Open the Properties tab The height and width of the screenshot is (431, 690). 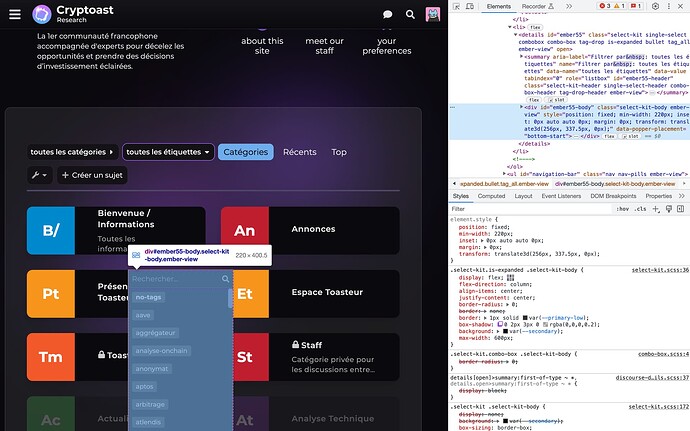(658, 196)
